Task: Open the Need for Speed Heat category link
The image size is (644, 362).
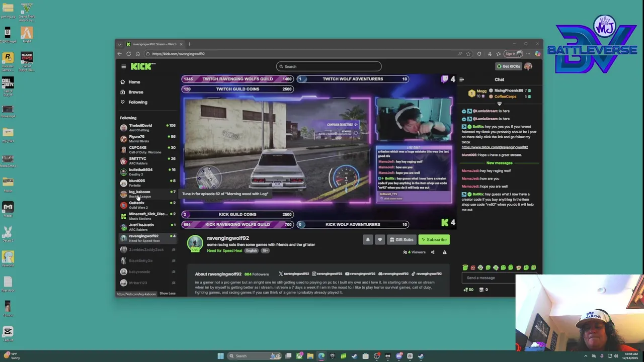Action: tap(224, 251)
